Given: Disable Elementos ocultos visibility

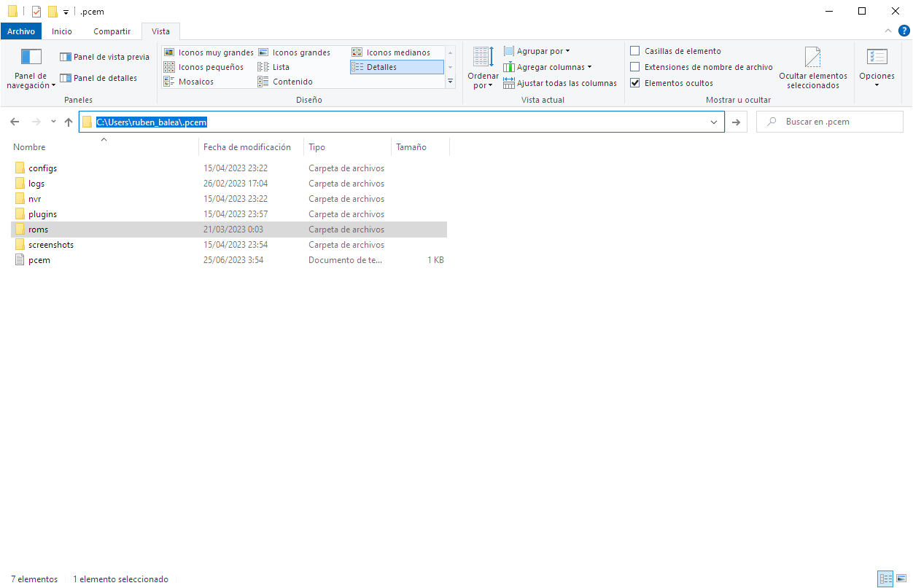Looking at the screenshot, I should click(635, 82).
